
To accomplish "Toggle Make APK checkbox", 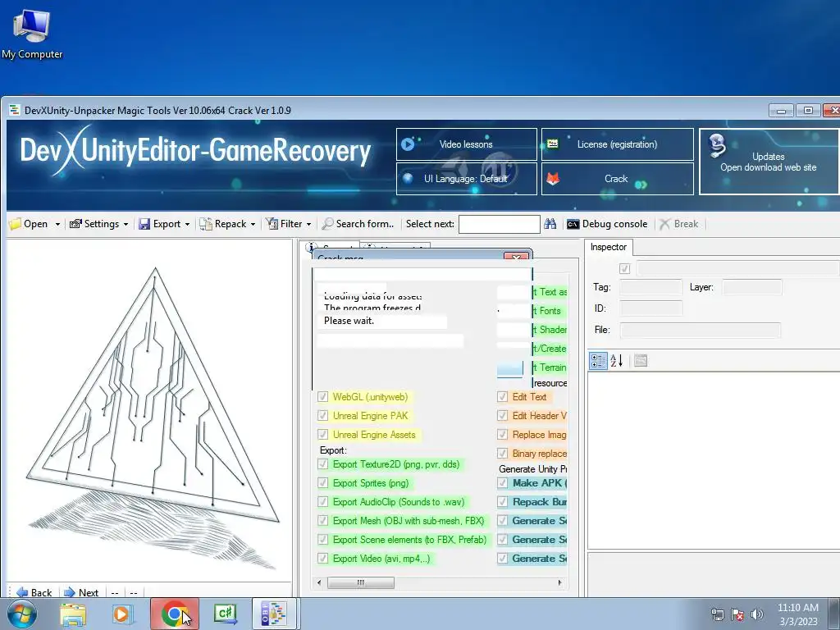I will [502, 482].
